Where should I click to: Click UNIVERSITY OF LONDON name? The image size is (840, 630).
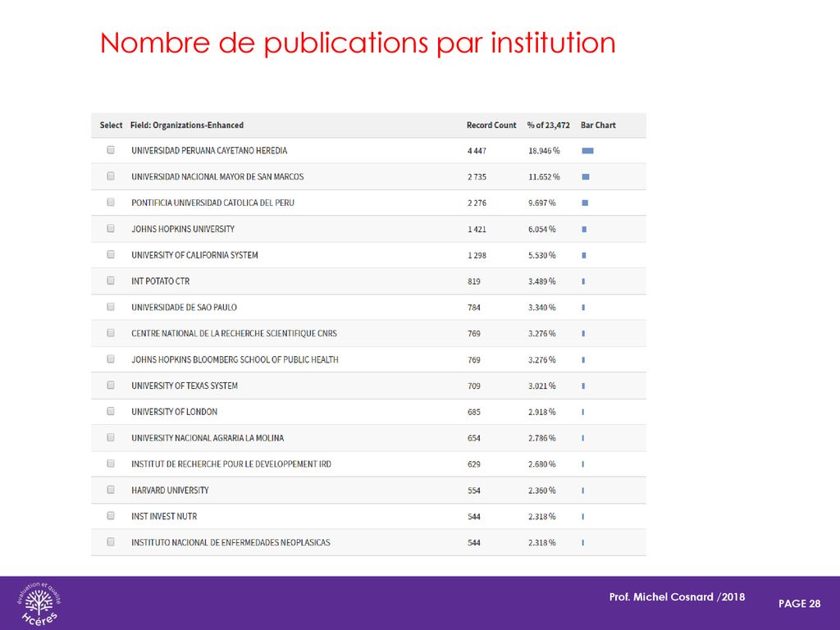[175, 412]
